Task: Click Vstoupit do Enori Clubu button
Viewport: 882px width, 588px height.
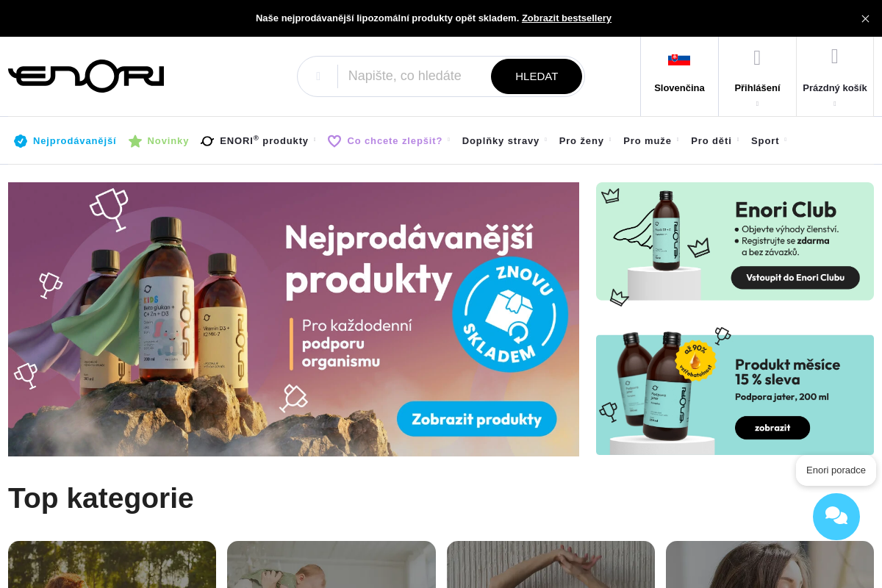Action: 795,278
